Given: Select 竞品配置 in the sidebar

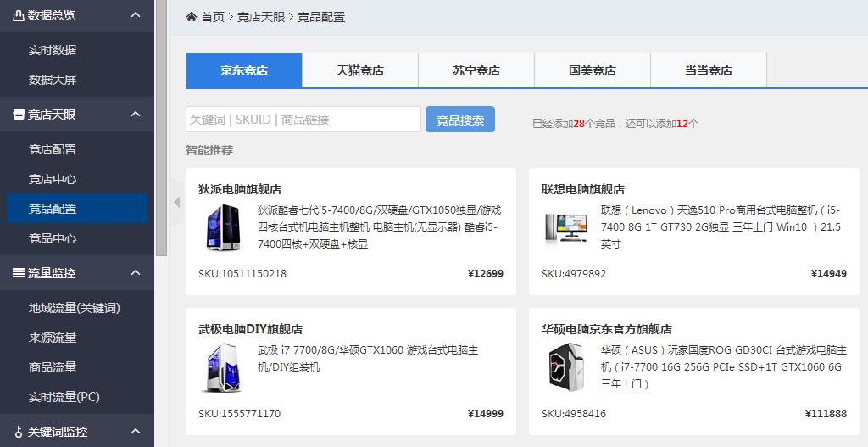Looking at the screenshot, I should (x=77, y=209).
